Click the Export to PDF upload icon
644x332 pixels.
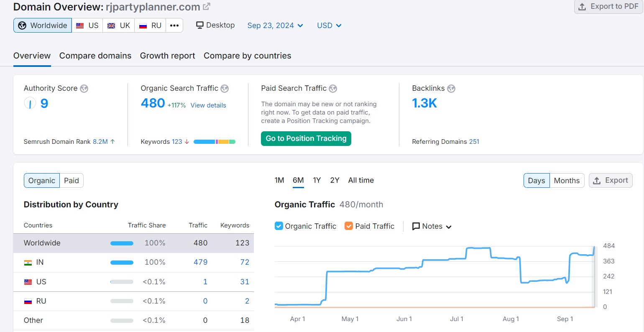582,7
